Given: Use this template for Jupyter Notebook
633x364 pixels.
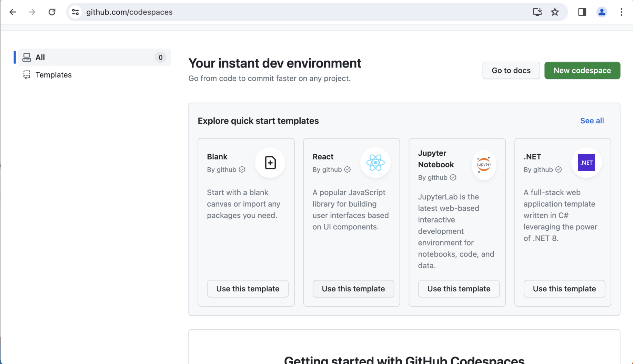Looking at the screenshot, I should [459, 289].
